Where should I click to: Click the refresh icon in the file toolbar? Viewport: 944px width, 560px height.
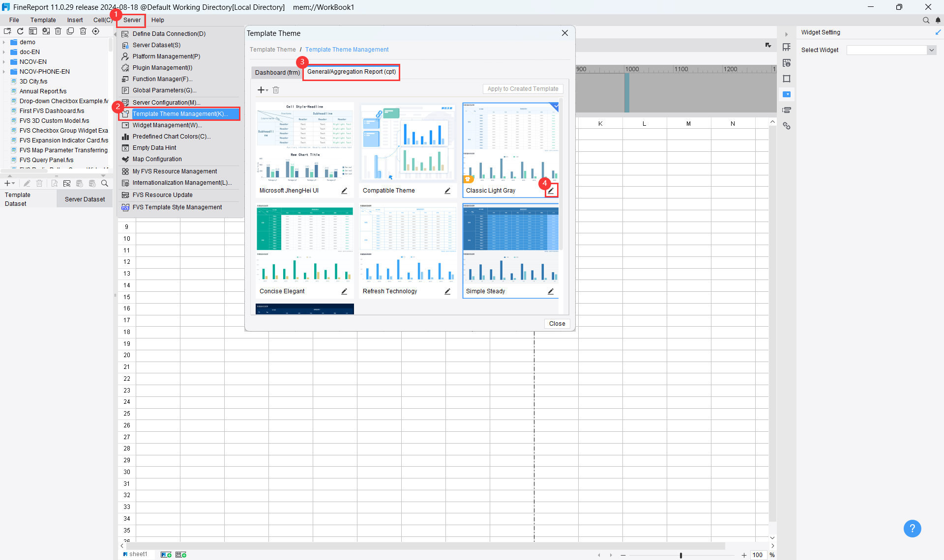(20, 31)
